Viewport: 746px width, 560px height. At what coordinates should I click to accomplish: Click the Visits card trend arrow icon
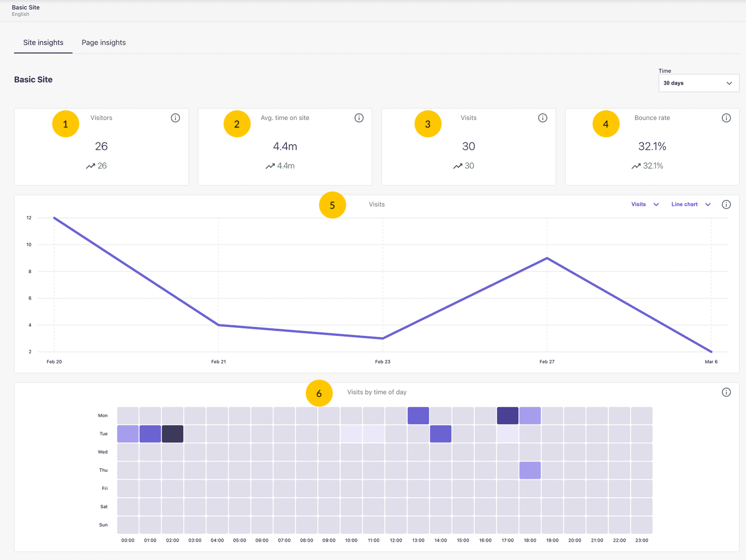coord(458,166)
